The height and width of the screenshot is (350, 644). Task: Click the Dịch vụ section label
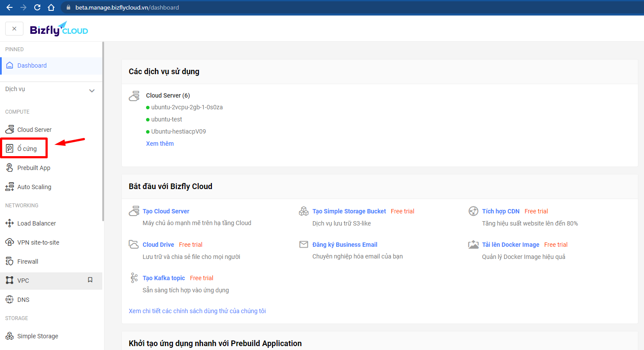[15, 89]
